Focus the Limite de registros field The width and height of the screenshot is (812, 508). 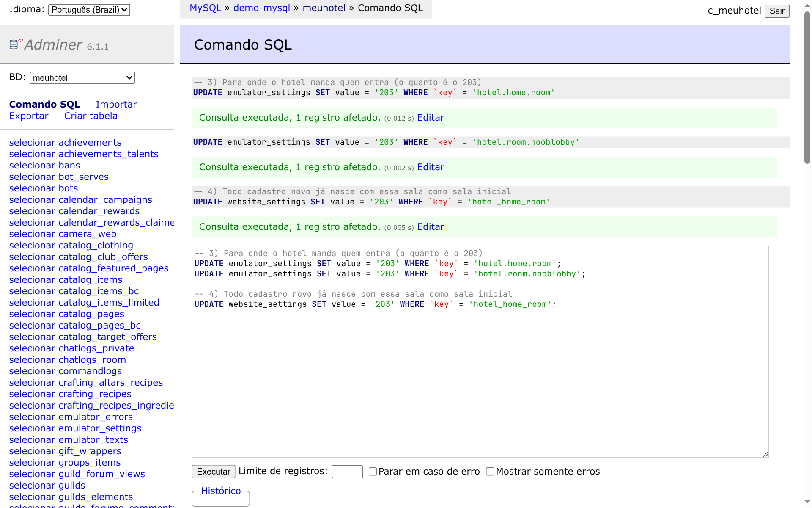[x=347, y=472]
